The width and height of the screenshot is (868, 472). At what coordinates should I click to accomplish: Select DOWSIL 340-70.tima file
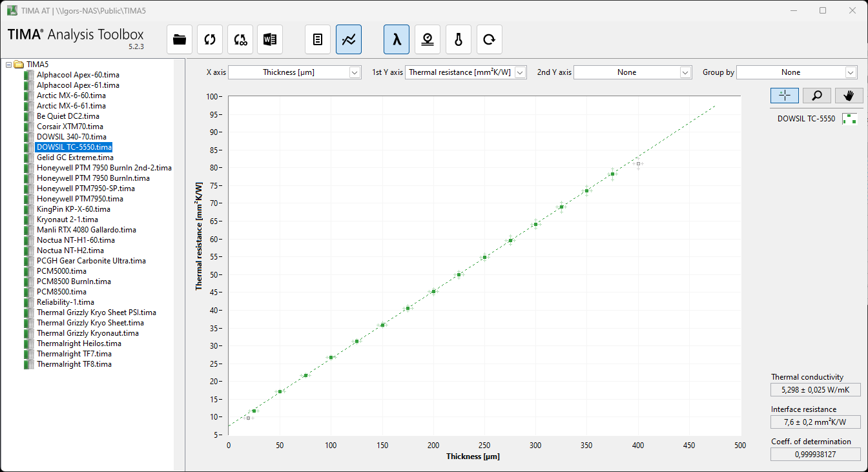(x=72, y=137)
